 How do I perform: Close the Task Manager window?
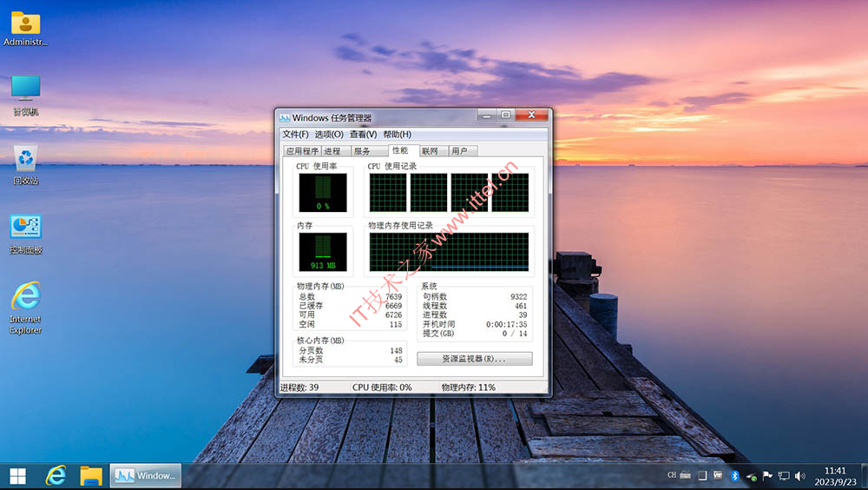(531, 115)
